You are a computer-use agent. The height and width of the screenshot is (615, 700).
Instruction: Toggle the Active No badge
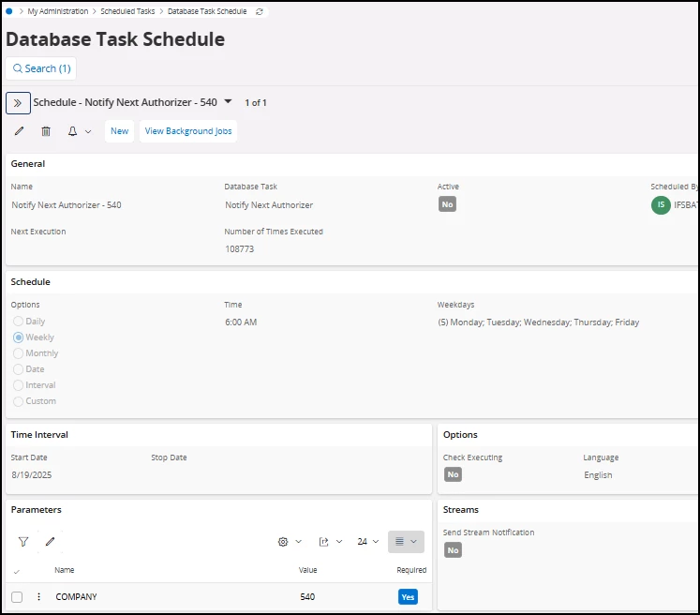pos(447,204)
